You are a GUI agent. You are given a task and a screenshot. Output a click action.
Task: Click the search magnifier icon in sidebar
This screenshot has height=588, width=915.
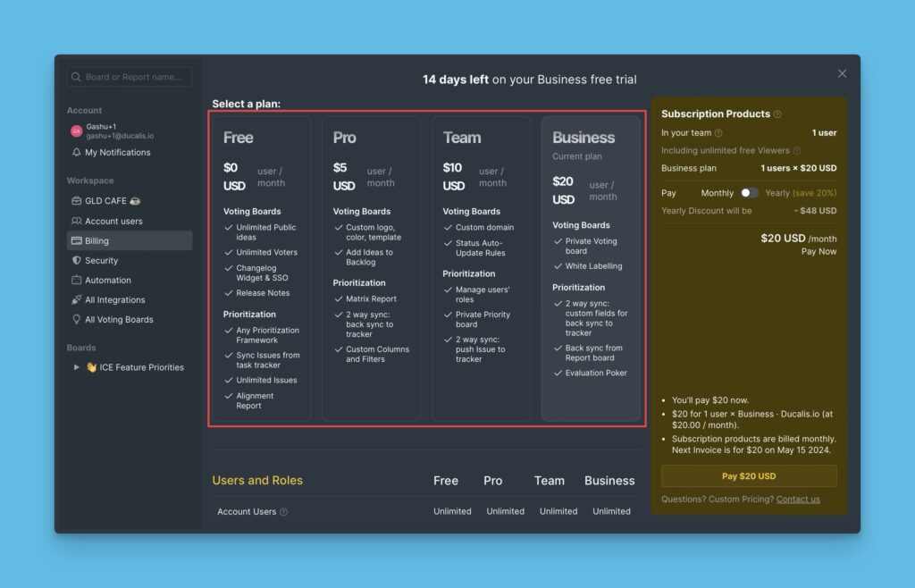77,77
